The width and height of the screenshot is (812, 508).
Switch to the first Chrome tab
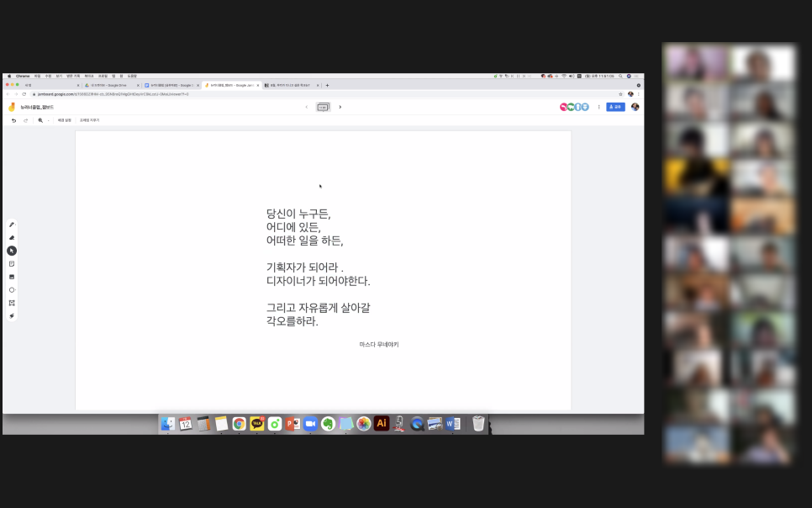(x=50, y=85)
